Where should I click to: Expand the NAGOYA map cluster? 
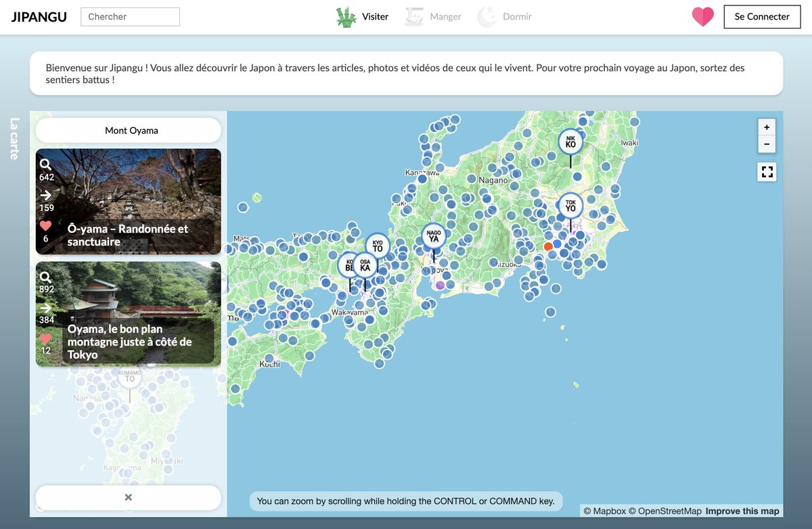433,236
